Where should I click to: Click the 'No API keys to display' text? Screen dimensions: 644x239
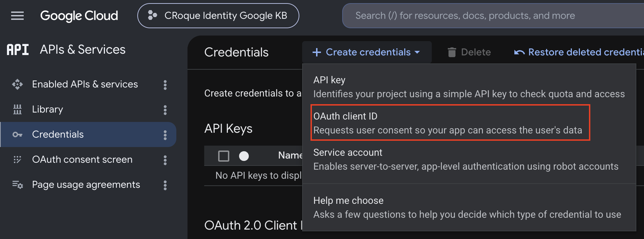[x=259, y=176]
